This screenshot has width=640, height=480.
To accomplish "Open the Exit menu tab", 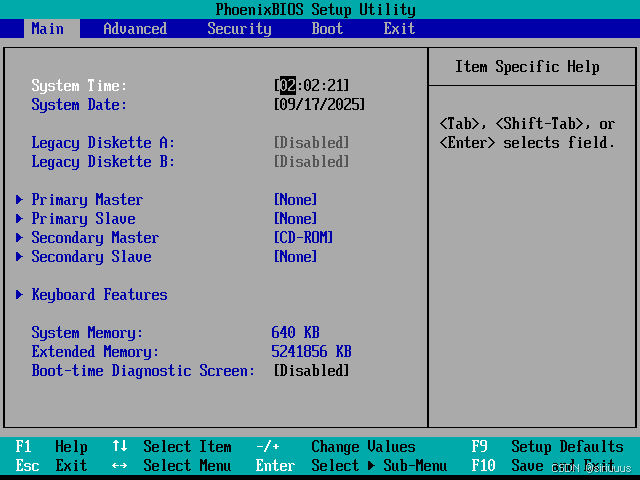I will (399, 29).
